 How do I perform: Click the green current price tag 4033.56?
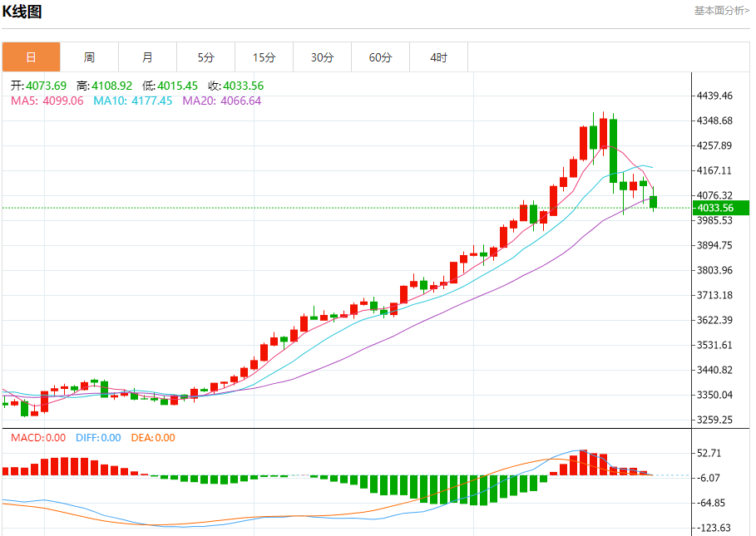pos(720,209)
